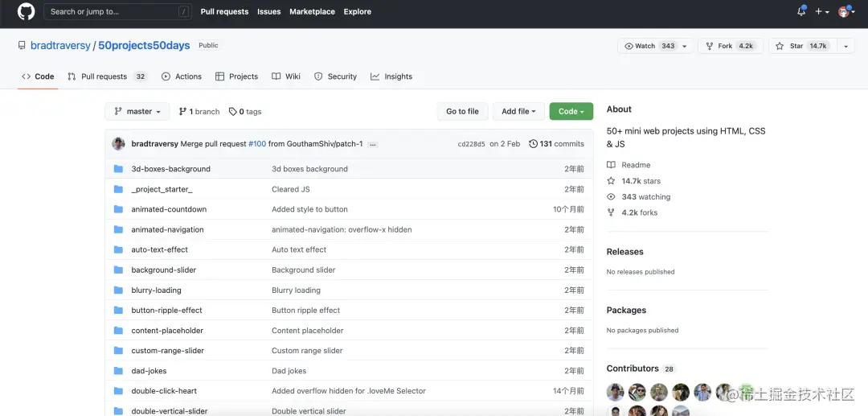Screen dimensions: 868x416
Task: Click the background-slider folder icon
Action: [x=118, y=270]
